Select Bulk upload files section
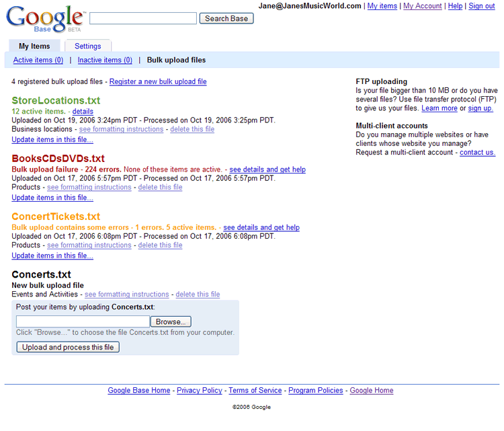Screen dimensions: 504x431 pyautogui.click(x=176, y=60)
